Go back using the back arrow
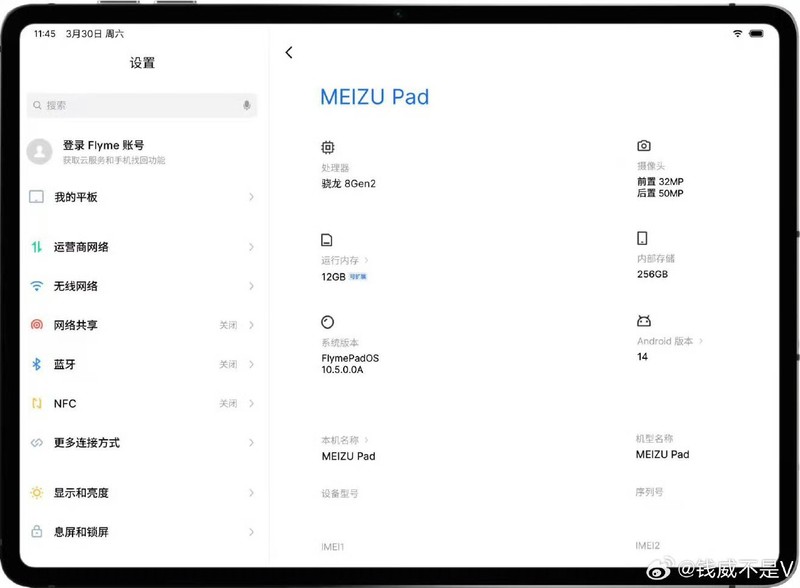Image resolution: width=800 pixels, height=588 pixels. (289, 53)
